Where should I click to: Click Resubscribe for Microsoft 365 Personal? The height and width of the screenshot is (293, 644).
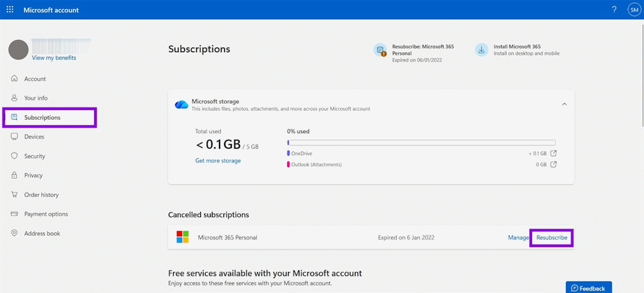coord(552,238)
